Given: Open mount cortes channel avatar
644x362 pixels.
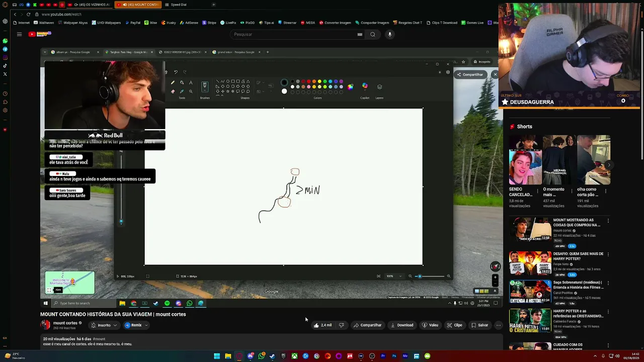Looking at the screenshot, I should click(45, 325).
